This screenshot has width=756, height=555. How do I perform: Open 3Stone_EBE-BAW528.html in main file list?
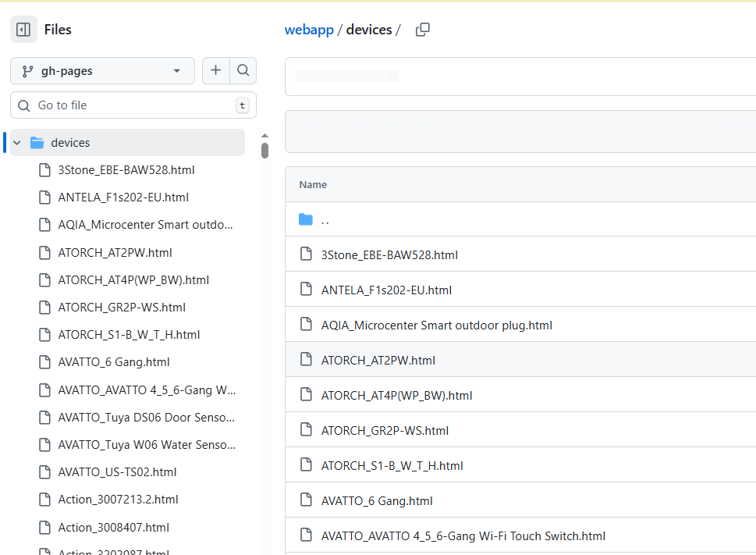pos(389,255)
